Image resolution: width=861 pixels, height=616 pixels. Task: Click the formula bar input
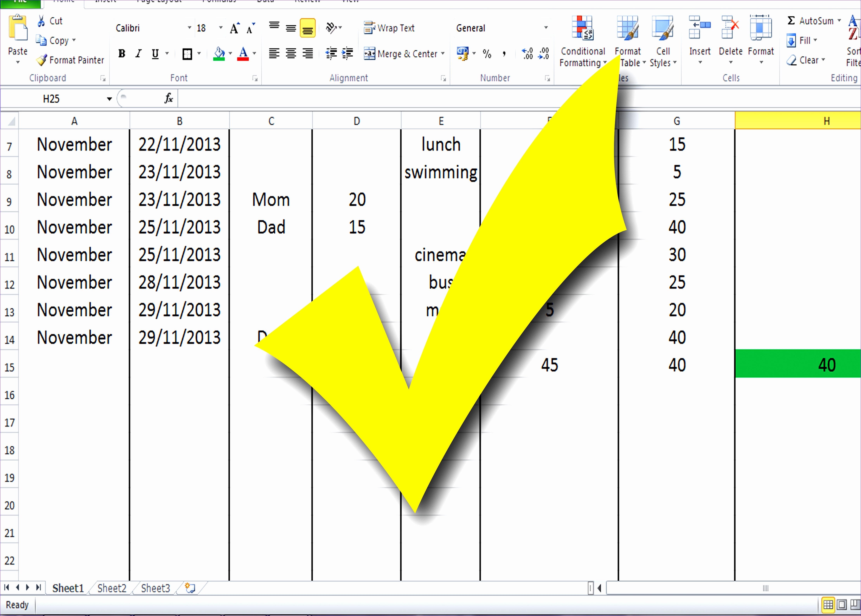tap(519, 99)
